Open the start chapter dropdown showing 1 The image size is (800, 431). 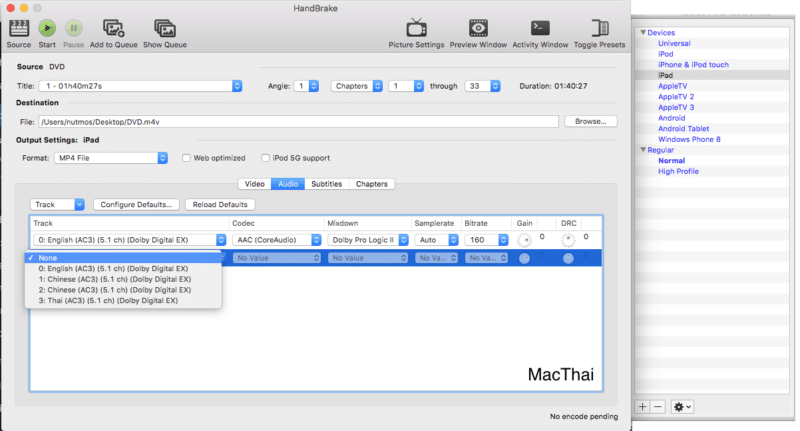point(406,86)
